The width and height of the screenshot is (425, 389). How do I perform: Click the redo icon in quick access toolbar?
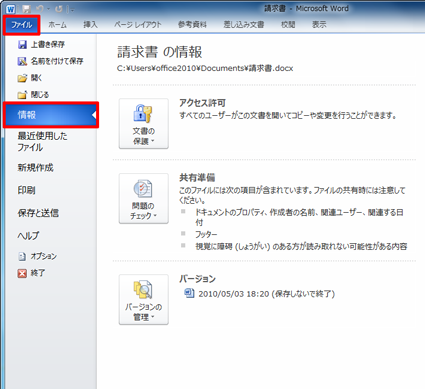click(59, 9)
